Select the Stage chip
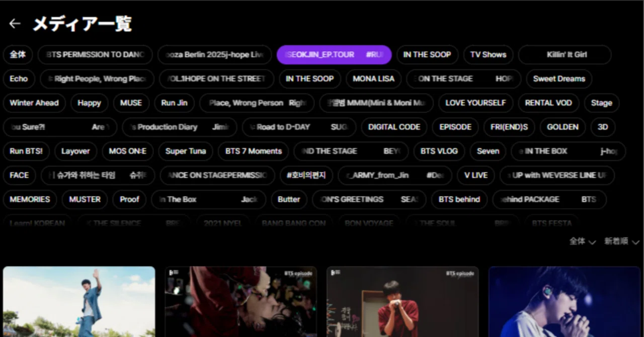 point(601,103)
